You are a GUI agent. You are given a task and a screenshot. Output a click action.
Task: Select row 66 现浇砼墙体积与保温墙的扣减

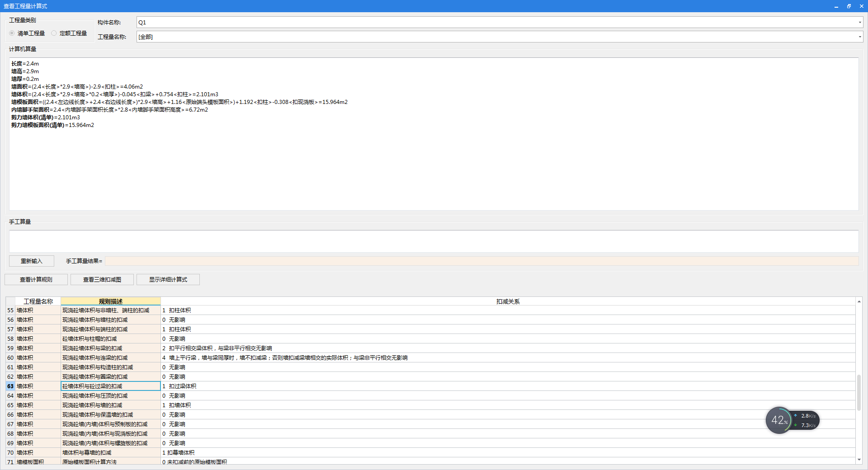(x=430, y=415)
